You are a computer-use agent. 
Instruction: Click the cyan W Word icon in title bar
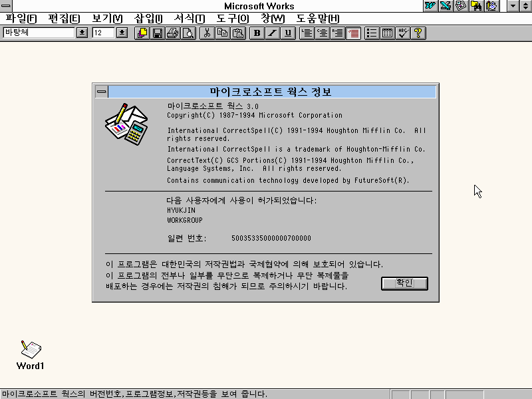(430, 6)
